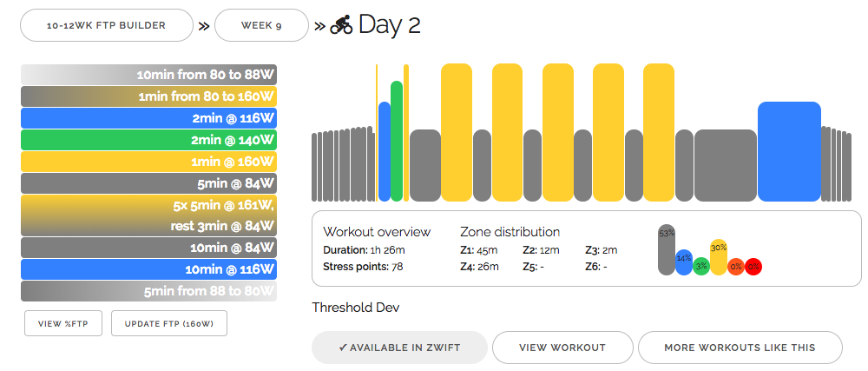Open the View Workout button
868x371 pixels.
pyautogui.click(x=562, y=348)
